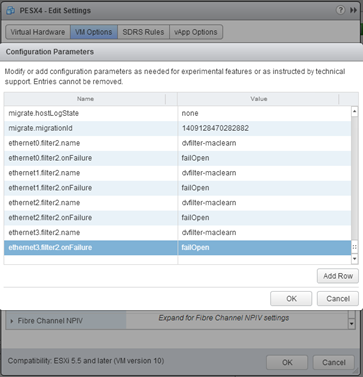Sort by the Name column header
This screenshot has width=363, height=377.
coord(85,99)
